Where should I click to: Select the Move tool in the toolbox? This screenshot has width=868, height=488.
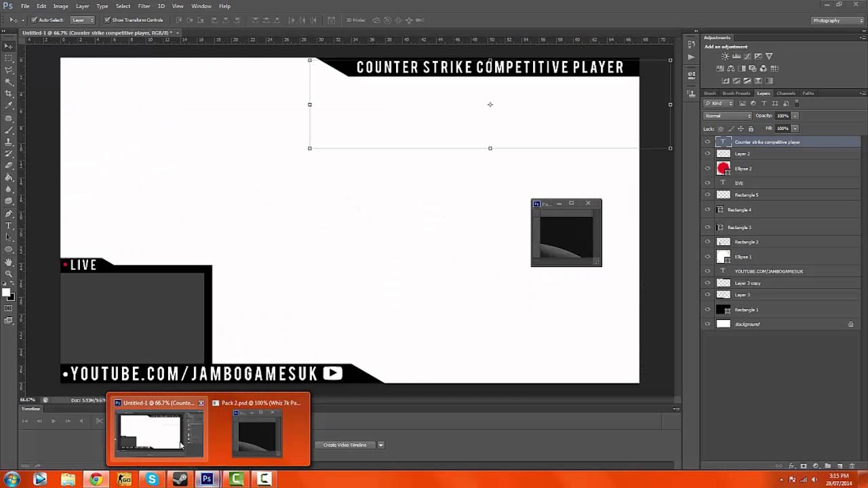pyautogui.click(x=8, y=46)
